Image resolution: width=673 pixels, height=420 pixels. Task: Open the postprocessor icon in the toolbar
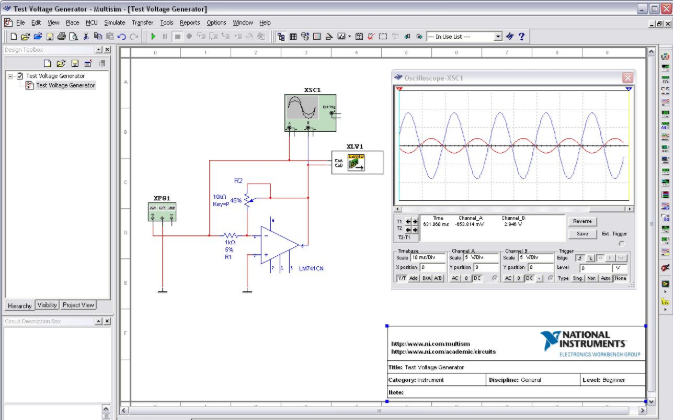pos(359,37)
